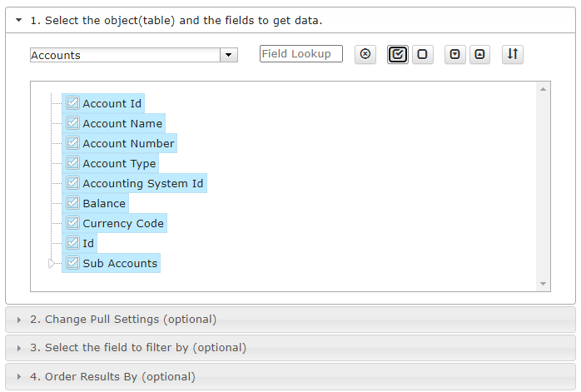Click the Field Lookup input box
The height and width of the screenshot is (392, 581).
pos(300,54)
